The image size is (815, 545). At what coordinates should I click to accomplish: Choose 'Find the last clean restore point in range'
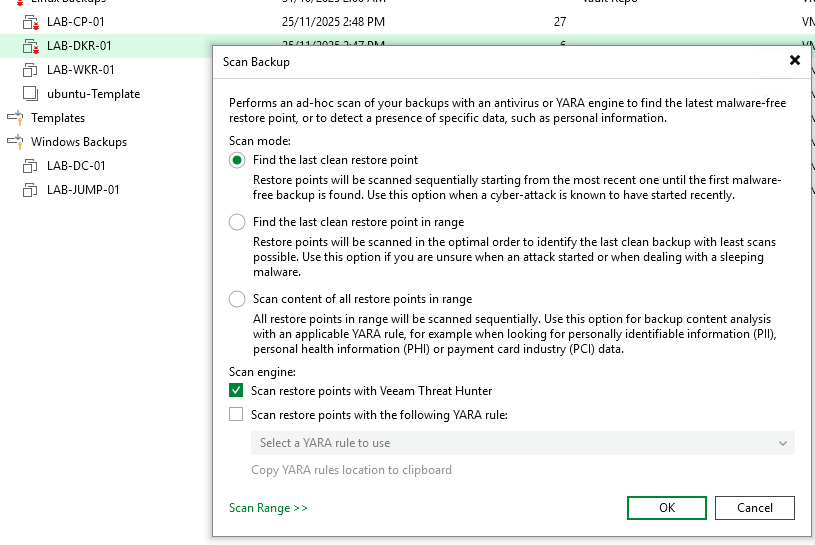pyautogui.click(x=237, y=222)
